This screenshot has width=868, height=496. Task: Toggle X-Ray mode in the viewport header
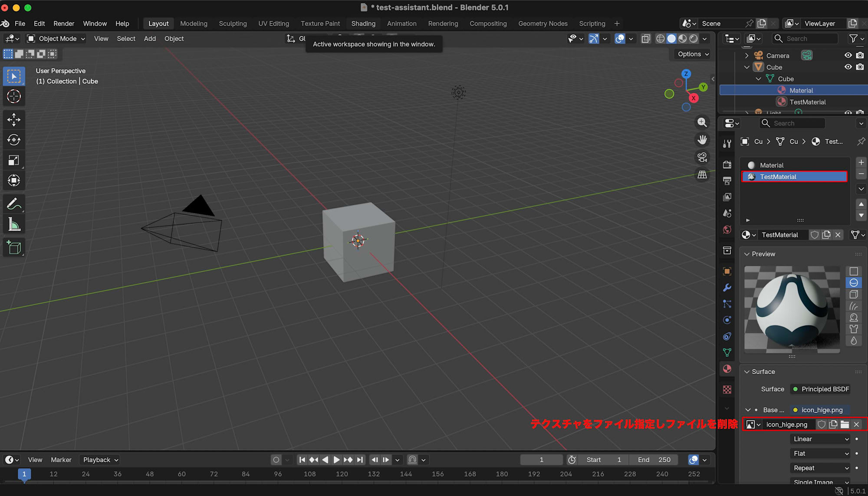[x=646, y=39]
